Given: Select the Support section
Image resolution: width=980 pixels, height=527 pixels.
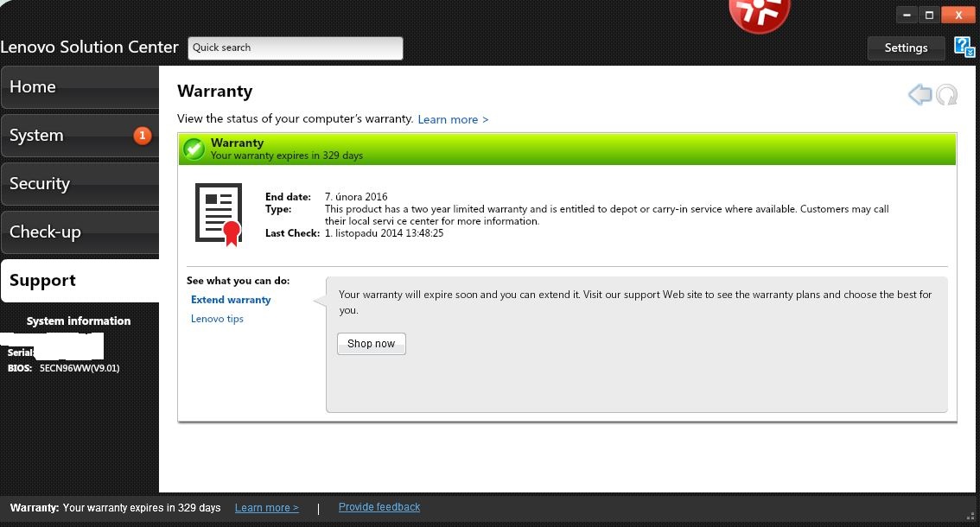Looking at the screenshot, I should [80, 281].
